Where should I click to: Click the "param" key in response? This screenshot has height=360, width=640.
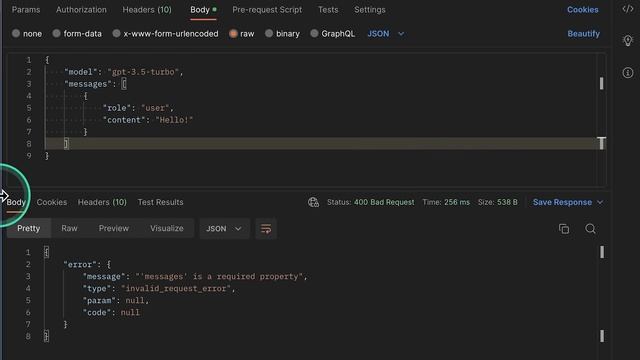(99, 300)
